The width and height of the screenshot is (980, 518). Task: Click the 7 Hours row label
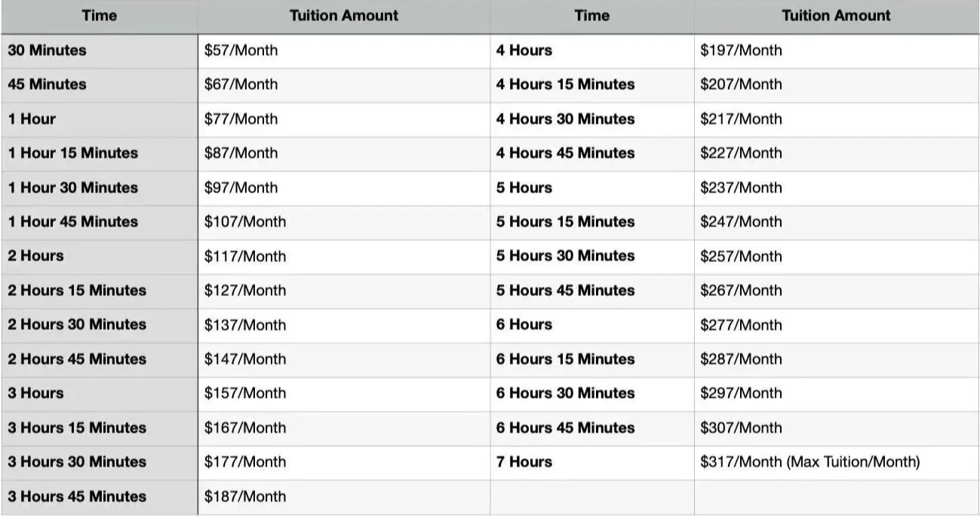click(524, 462)
